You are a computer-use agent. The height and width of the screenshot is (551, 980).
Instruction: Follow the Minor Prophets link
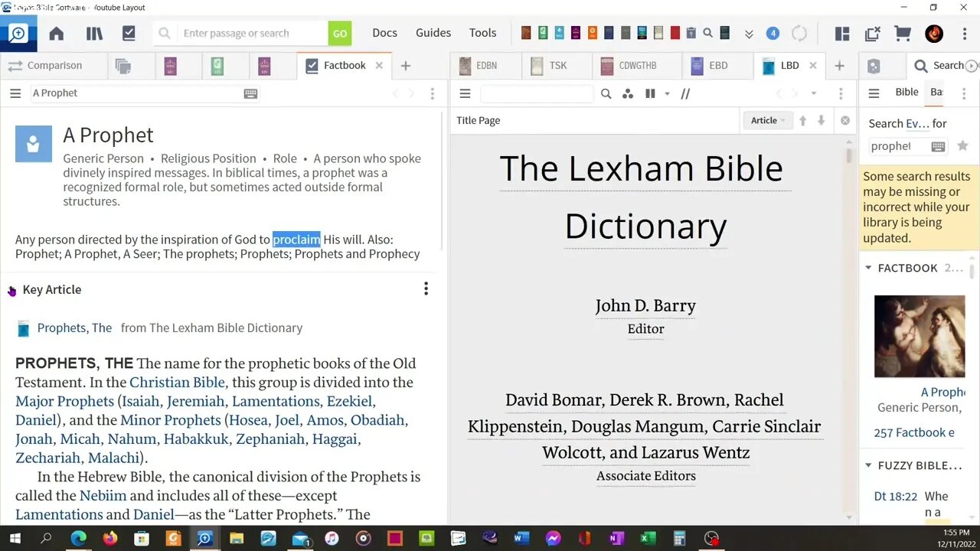tap(170, 420)
